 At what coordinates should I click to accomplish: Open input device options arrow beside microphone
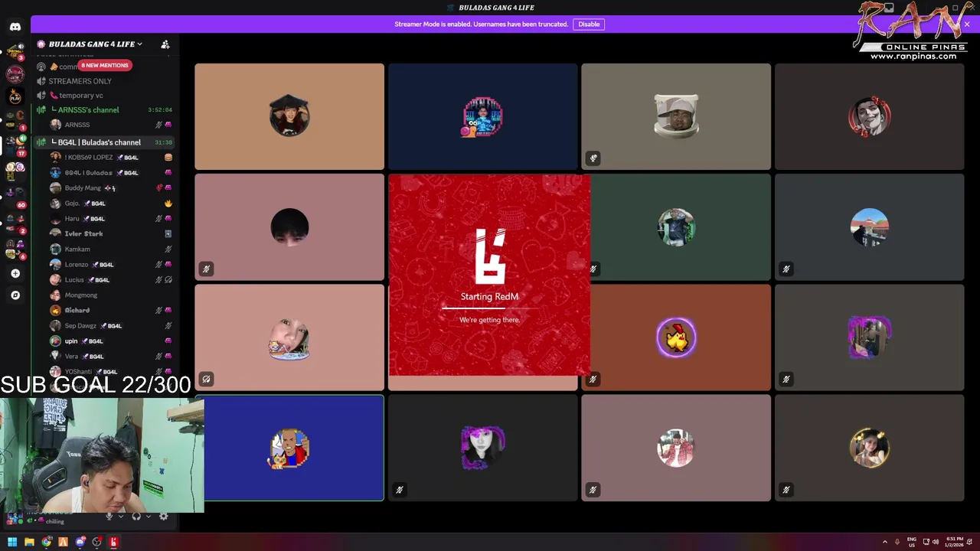[120, 517]
